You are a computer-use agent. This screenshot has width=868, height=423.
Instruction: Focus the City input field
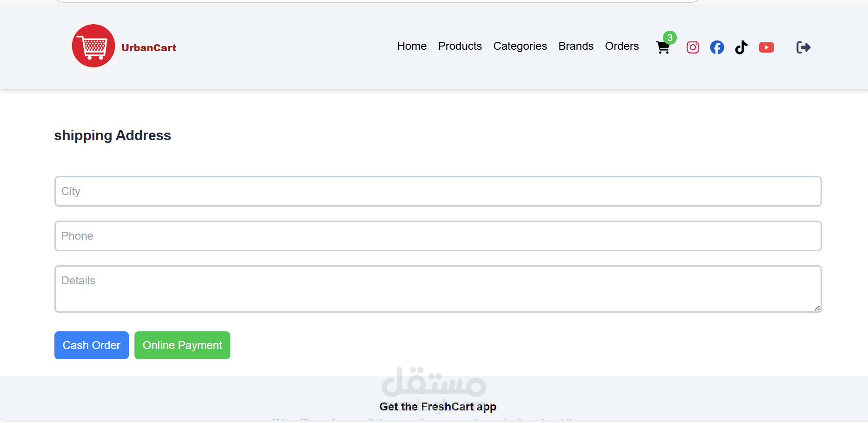(438, 191)
